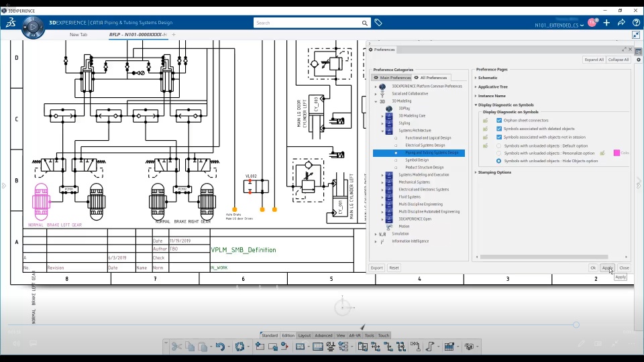Click the cube assembly icon at toolbar end

click(x=469, y=347)
